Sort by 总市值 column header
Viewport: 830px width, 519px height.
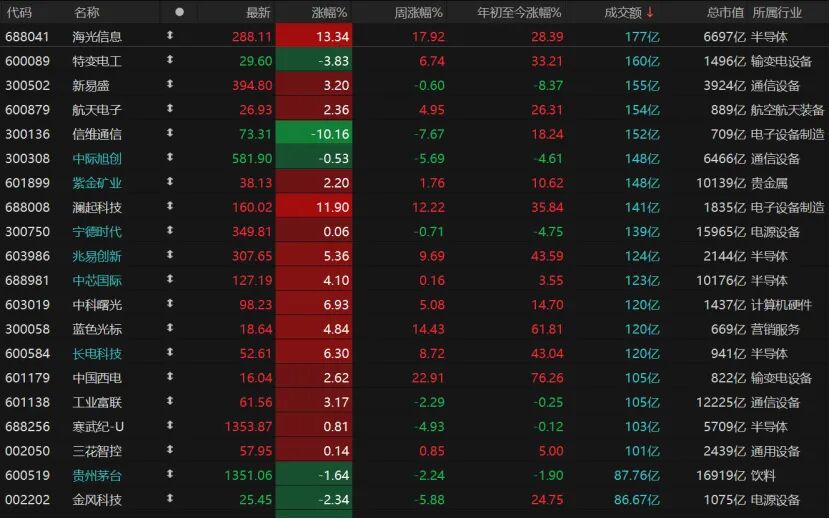click(726, 12)
